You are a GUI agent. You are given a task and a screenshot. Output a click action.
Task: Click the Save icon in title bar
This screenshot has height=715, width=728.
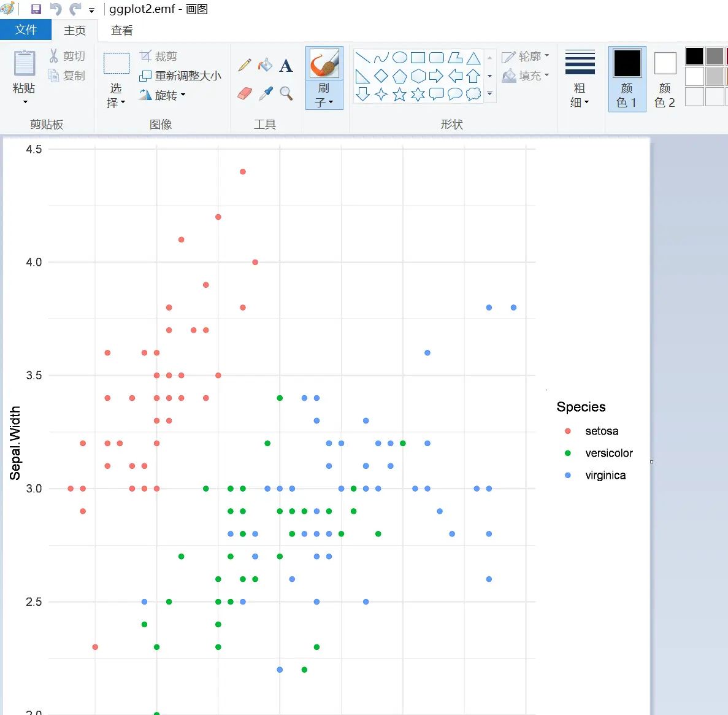[x=36, y=9]
